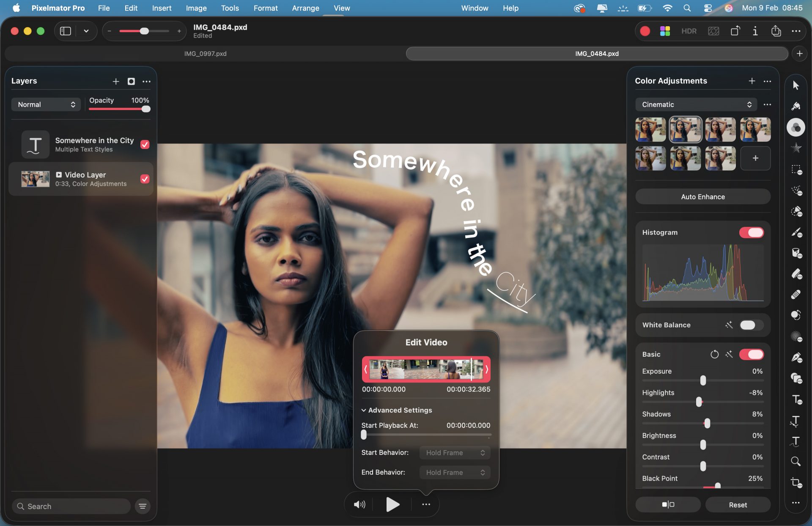Image resolution: width=812 pixels, height=526 pixels.
Task: Click the Reset button in Color Adjustments
Action: click(738, 504)
